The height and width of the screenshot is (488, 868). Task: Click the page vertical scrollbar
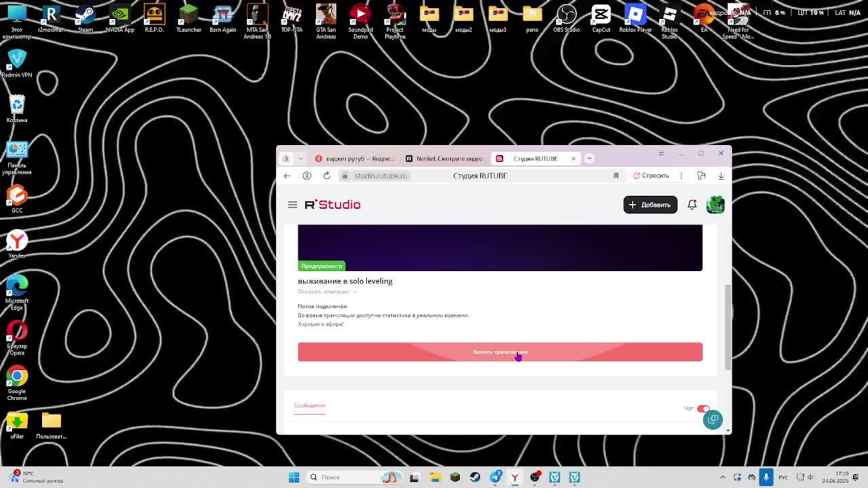[x=728, y=327]
